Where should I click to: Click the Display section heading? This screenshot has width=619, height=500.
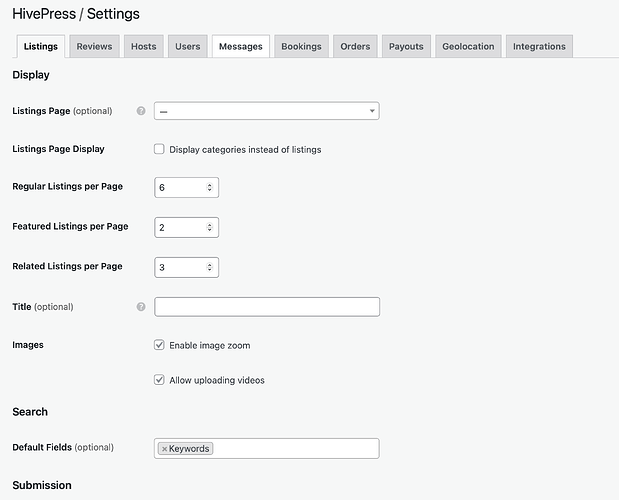point(31,75)
